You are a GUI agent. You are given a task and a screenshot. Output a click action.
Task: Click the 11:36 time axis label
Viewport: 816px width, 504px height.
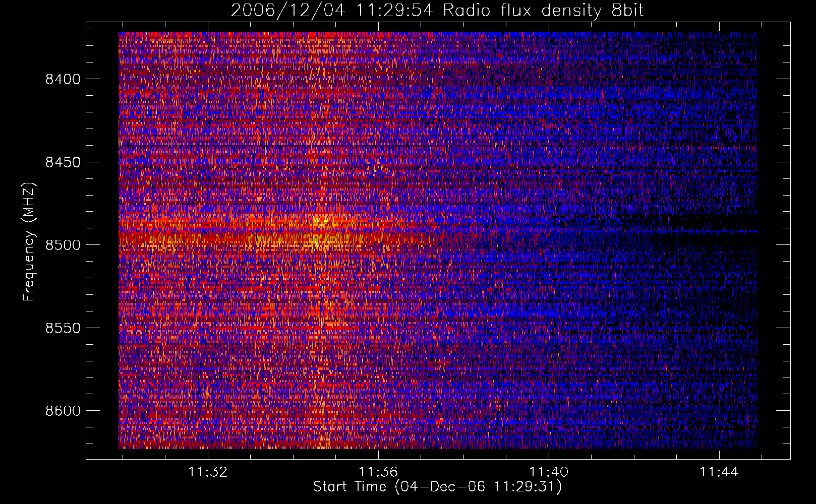tap(378, 472)
